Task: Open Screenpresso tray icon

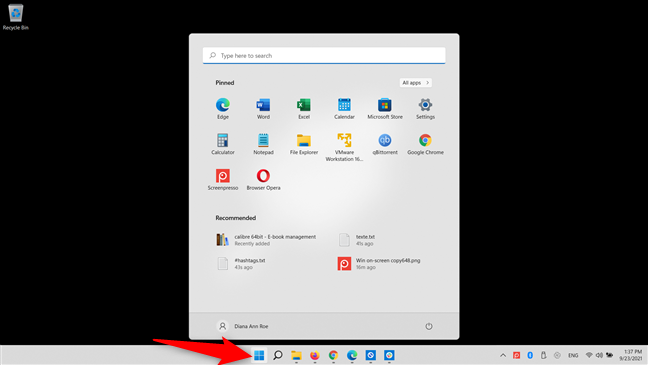Action: tap(516, 355)
